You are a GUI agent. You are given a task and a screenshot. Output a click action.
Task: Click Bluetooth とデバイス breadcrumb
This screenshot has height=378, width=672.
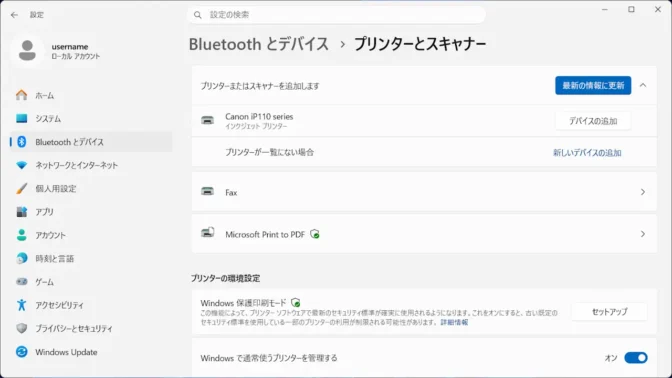coord(259,44)
